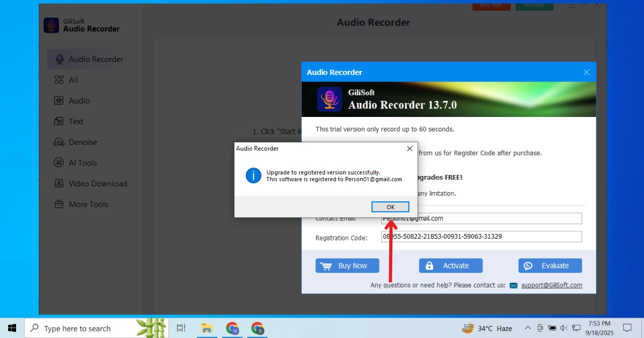Open the first Chrome taskbar icon

click(232, 328)
